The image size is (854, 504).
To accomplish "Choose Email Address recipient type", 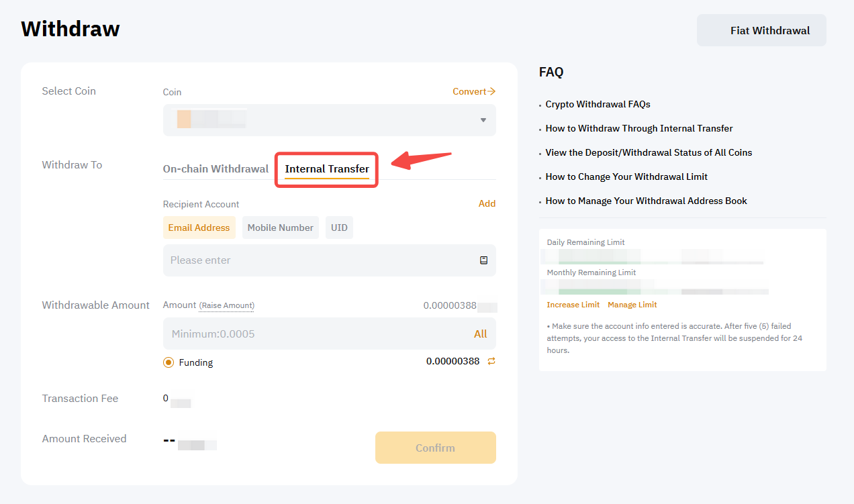I will click(199, 228).
